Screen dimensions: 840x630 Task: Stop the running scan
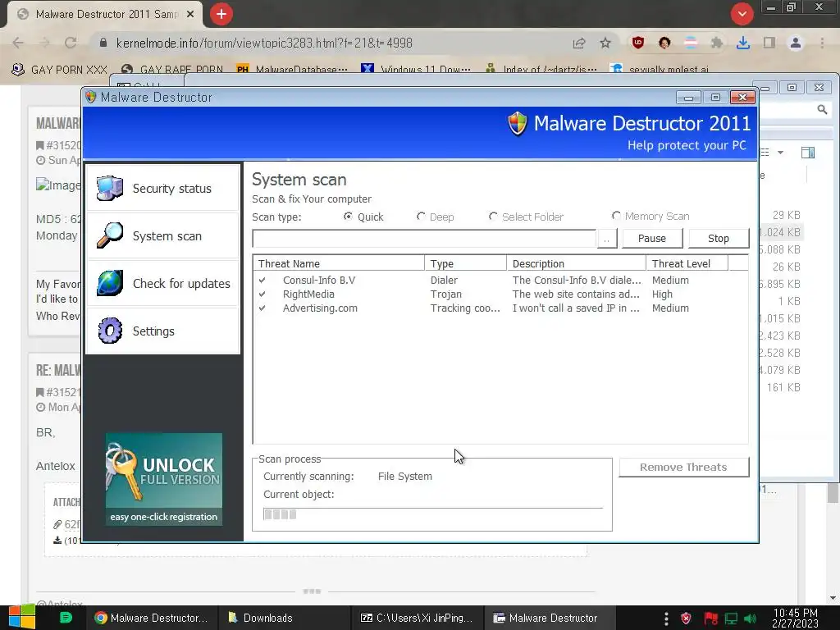point(718,239)
